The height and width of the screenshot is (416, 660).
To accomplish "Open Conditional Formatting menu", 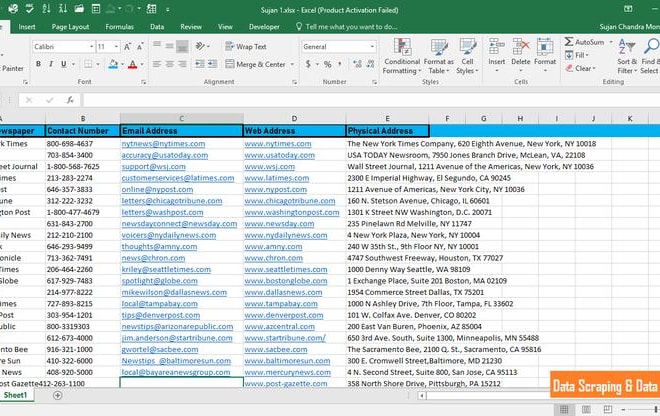I will tap(402, 56).
